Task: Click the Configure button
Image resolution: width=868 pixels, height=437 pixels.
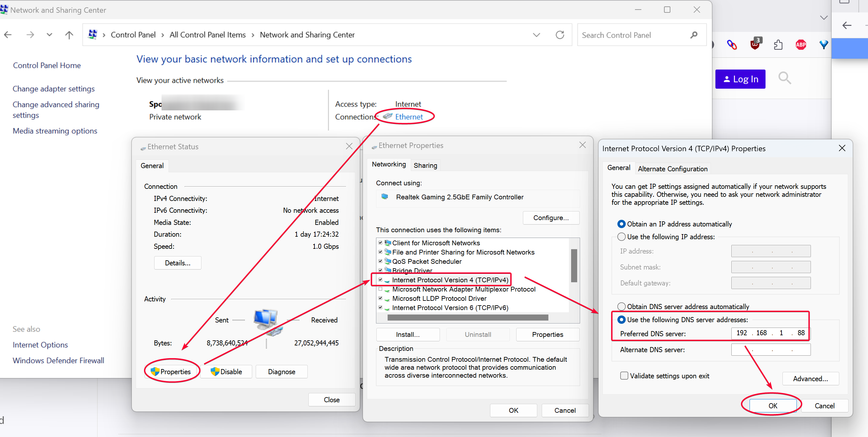Action: point(551,218)
